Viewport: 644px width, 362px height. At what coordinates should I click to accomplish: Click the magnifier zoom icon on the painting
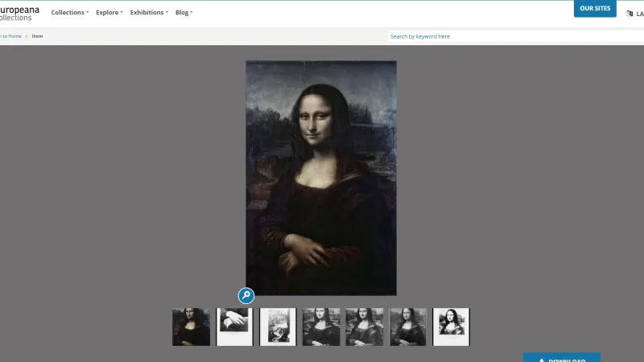coord(246,295)
